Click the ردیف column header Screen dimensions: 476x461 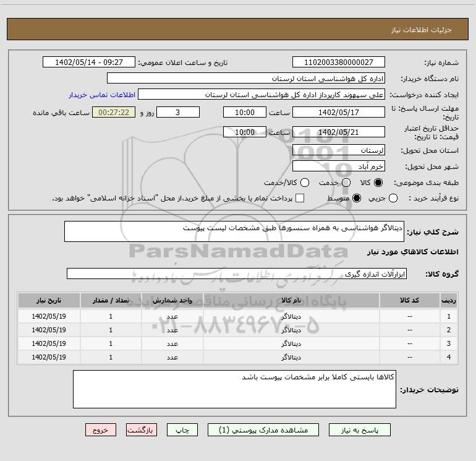coord(449,301)
